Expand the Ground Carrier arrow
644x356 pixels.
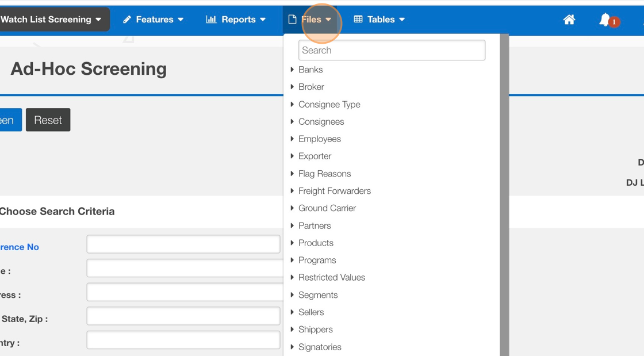[x=292, y=208]
